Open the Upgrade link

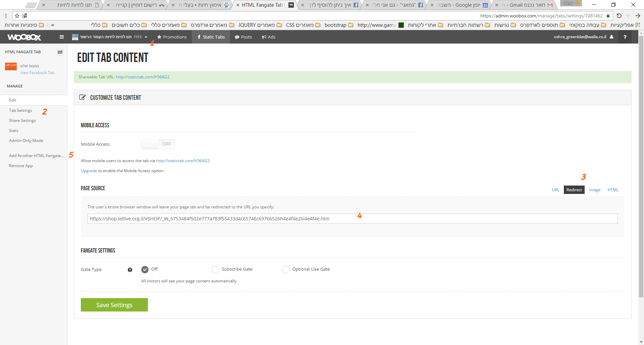89,171
